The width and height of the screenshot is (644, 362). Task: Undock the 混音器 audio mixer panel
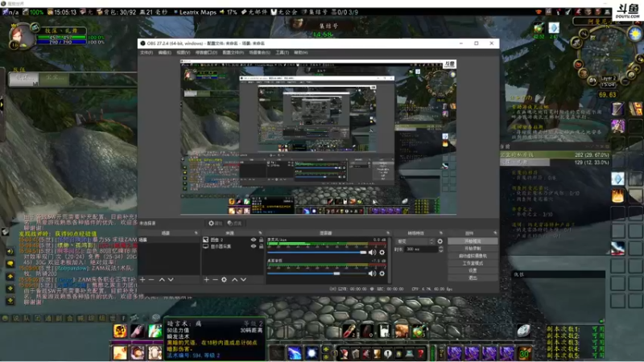point(388,233)
